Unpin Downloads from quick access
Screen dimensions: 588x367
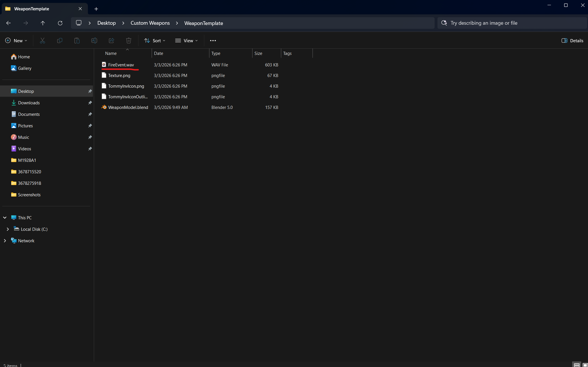pyautogui.click(x=90, y=103)
